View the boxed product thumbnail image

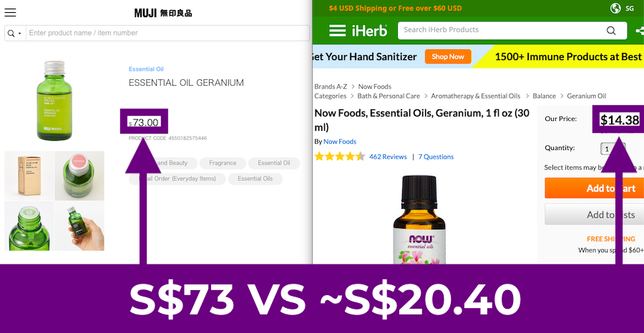[29, 176]
